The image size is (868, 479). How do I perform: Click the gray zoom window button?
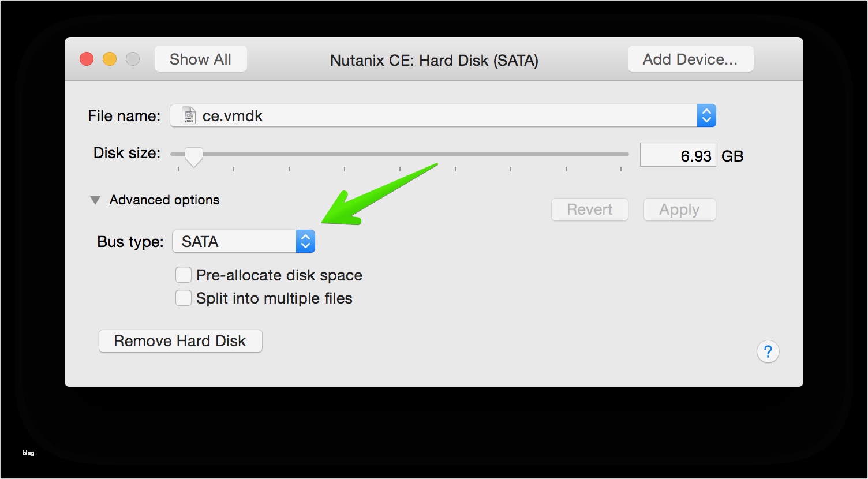coord(133,59)
